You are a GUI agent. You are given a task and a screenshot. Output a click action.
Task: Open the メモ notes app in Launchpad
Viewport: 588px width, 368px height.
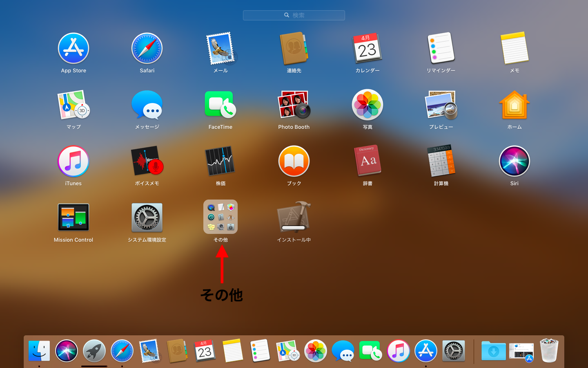point(514,48)
